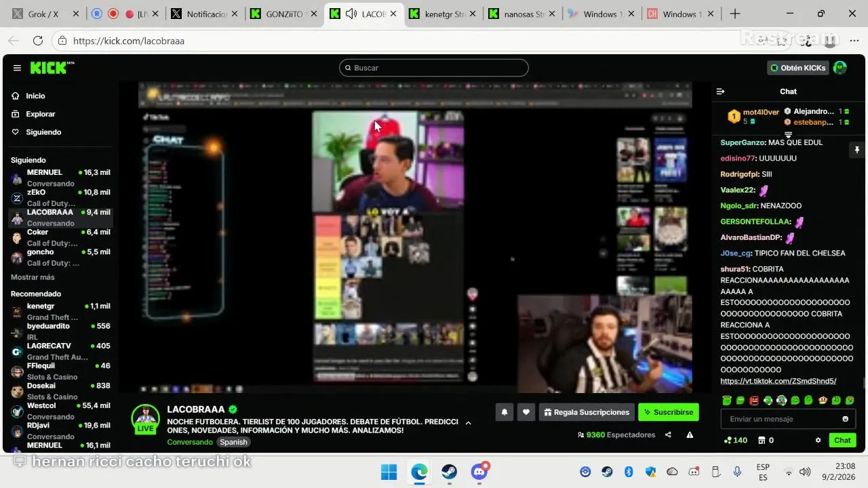The image size is (868, 488).
Task: Open Discord from the taskbar
Action: [x=479, y=472]
